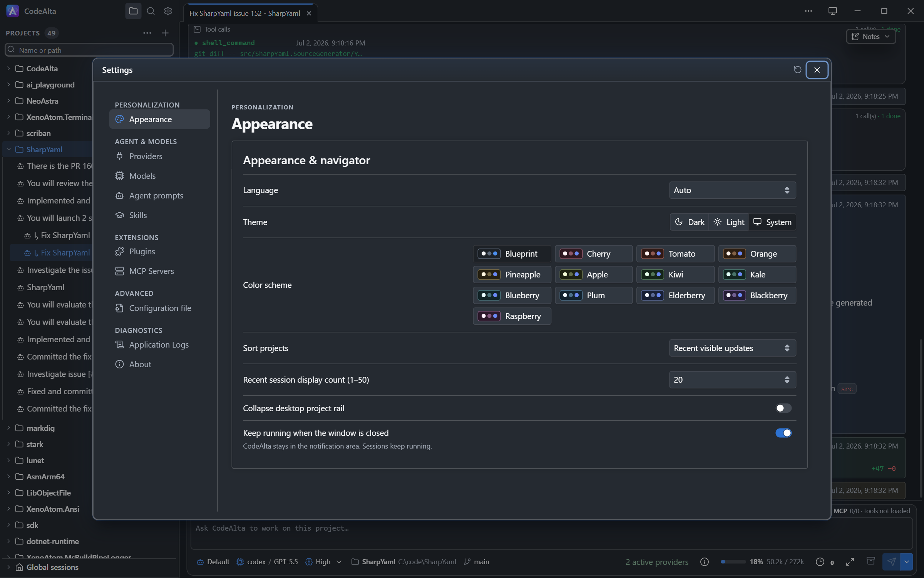Select the System theme option

pos(772,222)
